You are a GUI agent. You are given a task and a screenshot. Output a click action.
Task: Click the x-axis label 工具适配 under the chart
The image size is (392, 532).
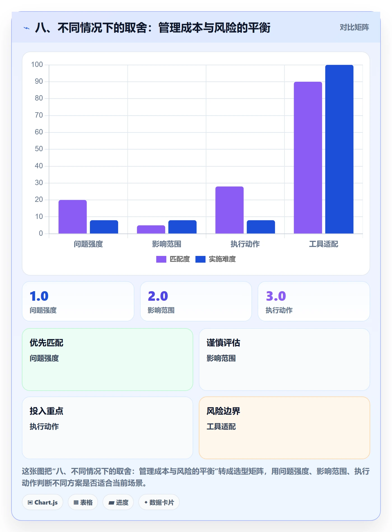click(324, 244)
